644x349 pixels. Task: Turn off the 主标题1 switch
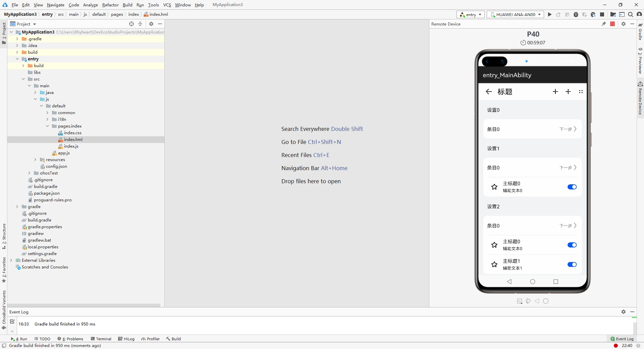(x=572, y=264)
